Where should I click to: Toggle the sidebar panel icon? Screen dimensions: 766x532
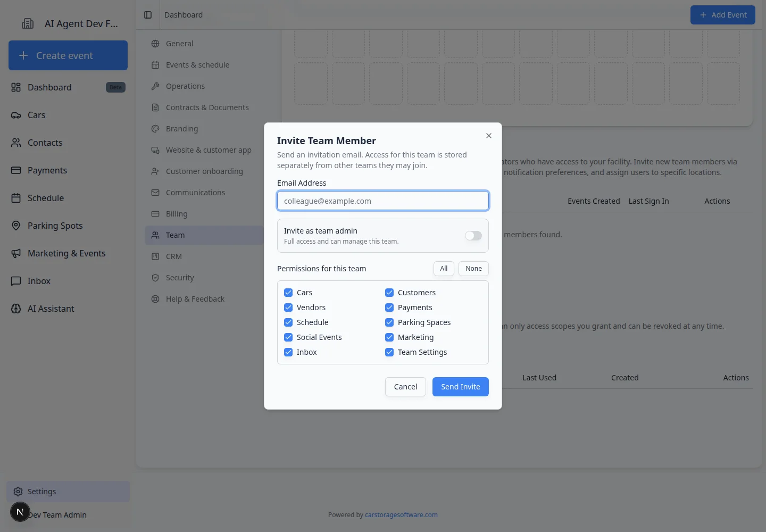click(x=148, y=15)
